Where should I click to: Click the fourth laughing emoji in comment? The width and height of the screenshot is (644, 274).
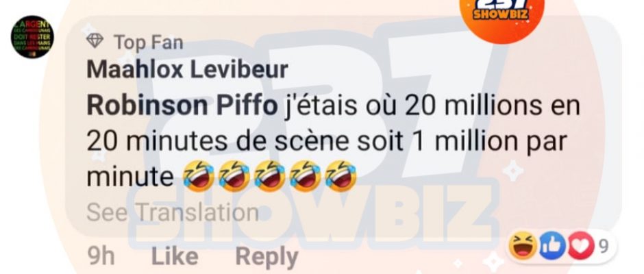click(x=305, y=176)
